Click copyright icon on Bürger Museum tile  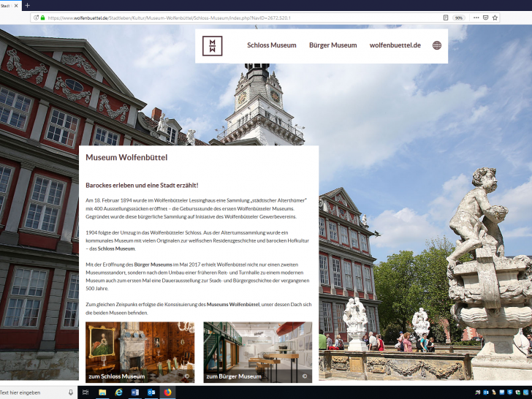click(304, 376)
